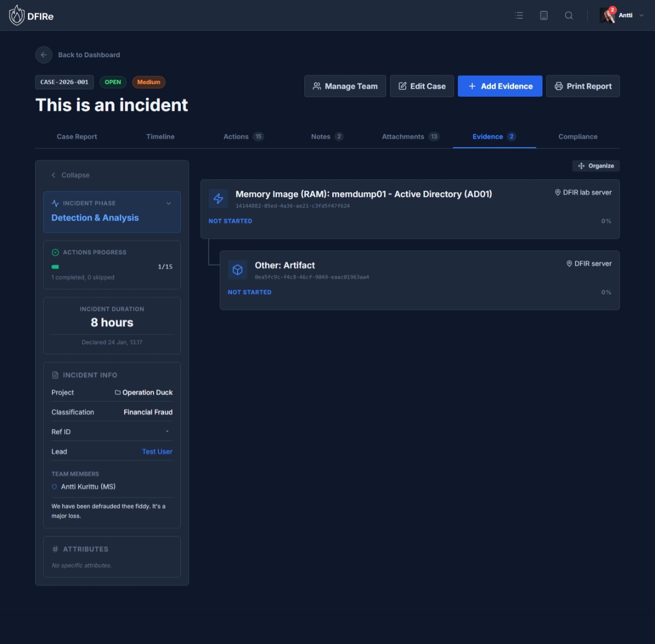This screenshot has height=644, width=655.
Task: Collapse the incident phase chevron
Action: click(169, 203)
